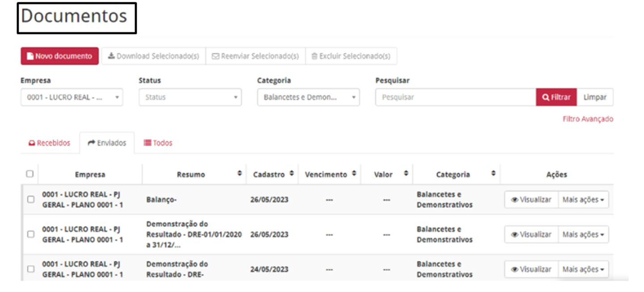Viewport: 644px width, 292px height.
Task: Sort by Cadastro column sort icon
Action: click(292, 174)
